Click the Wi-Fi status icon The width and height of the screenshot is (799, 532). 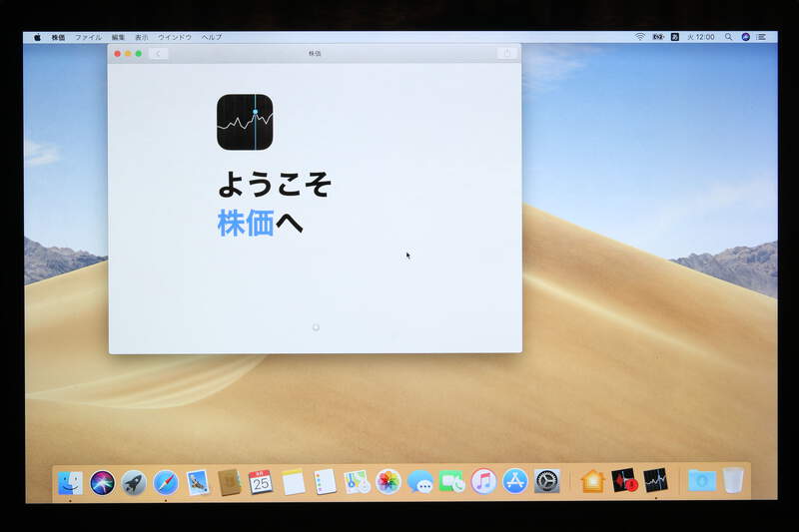tap(640, 37)
